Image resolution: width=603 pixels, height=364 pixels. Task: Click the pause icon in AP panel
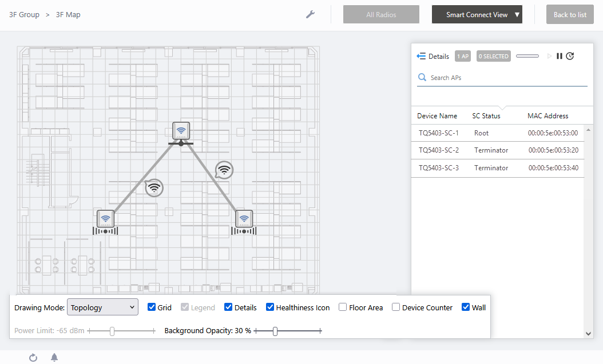[560, 56]
